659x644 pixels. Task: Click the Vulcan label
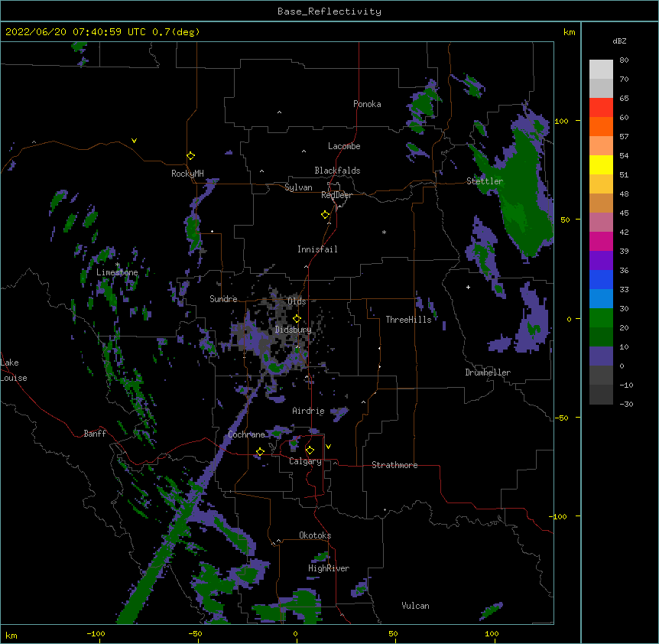[x=415, y=606]
